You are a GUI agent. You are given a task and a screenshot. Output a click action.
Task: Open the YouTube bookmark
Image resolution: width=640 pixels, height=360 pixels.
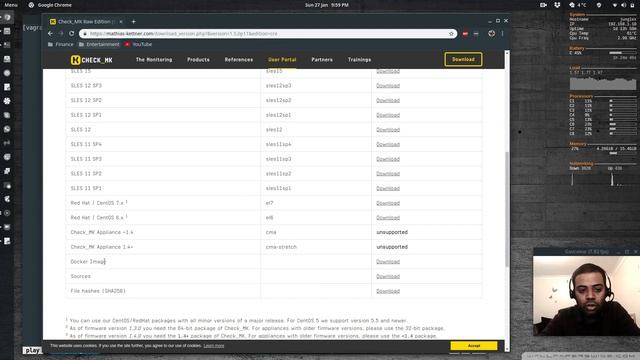138,44
